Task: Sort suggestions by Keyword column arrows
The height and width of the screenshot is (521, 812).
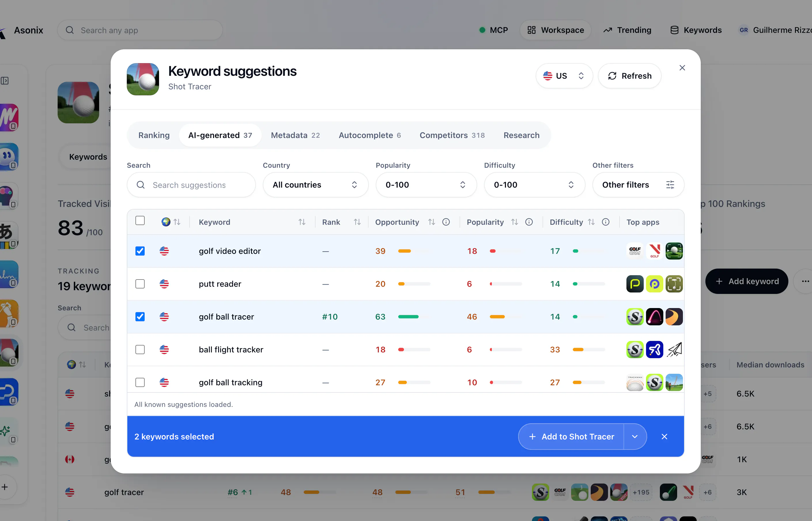Action: pos(302,222)
